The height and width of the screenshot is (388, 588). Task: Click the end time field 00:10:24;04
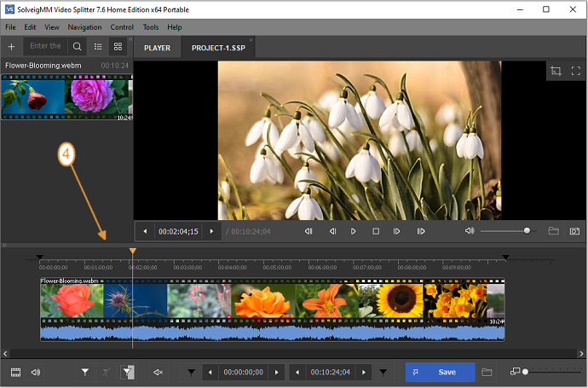tap(331, 373)
